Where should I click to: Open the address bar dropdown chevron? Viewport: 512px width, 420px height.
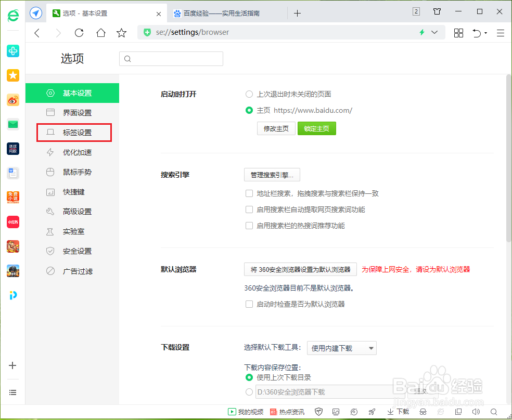click(435, 32)
